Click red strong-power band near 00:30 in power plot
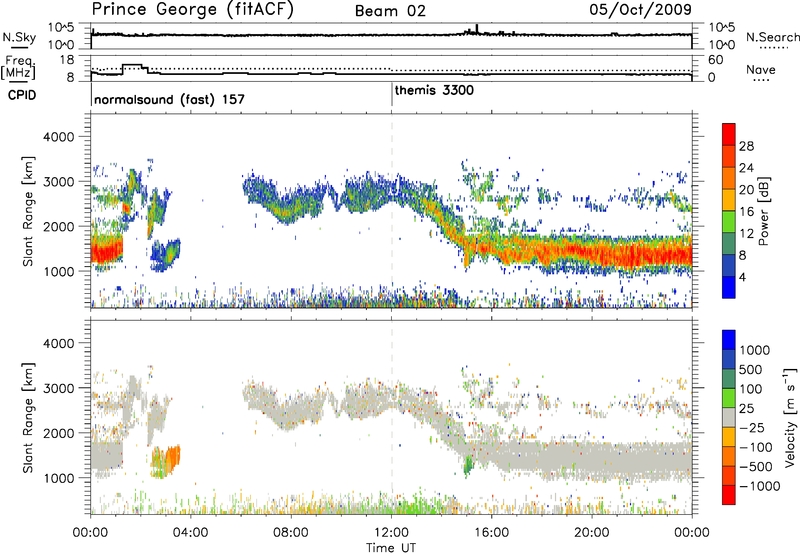 (107, 251)
